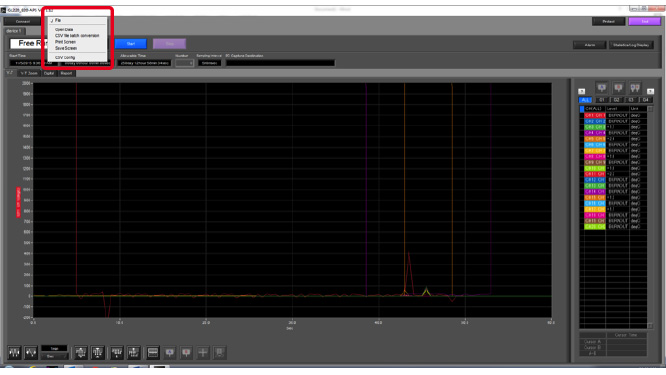666x375 pixels.
Task: Select the purple CH4 channel color label
Action: (x=595, y=133)
